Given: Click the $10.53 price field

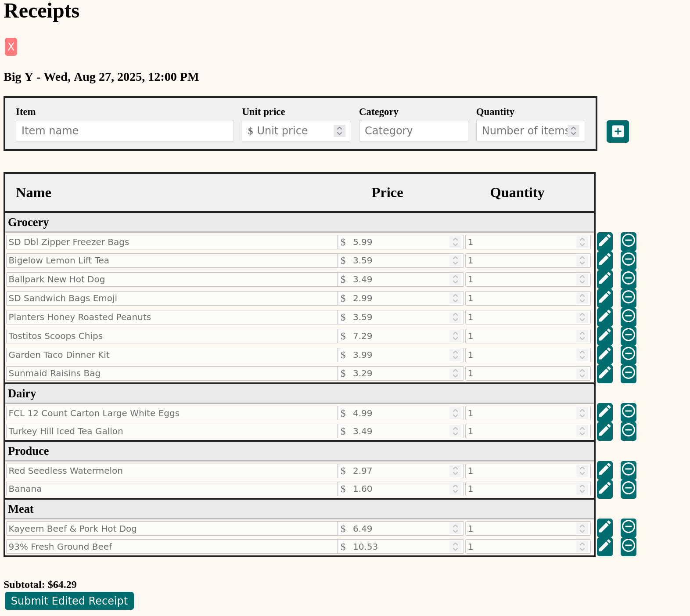Looking at the screenshot, I should [x=400, y=547].
